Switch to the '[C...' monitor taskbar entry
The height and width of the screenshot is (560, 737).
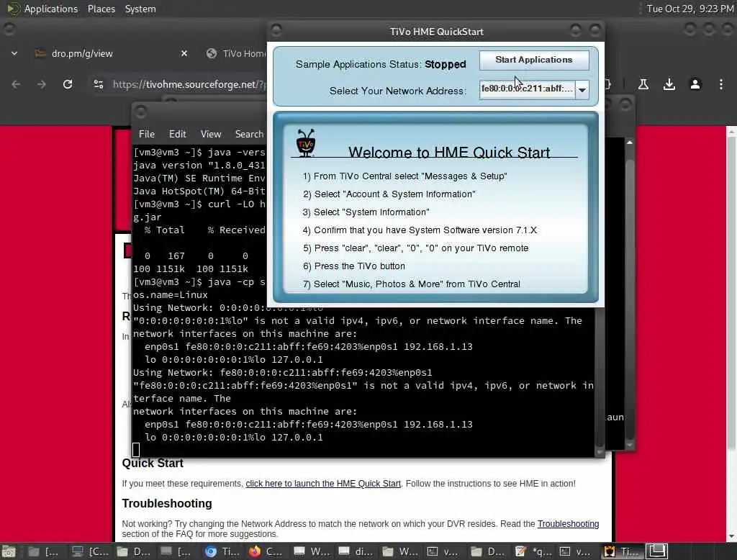(90, 551)
